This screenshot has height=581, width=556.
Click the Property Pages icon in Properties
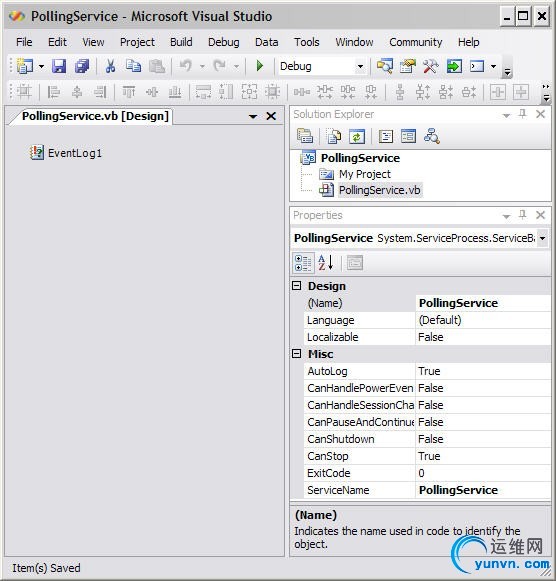354,263
